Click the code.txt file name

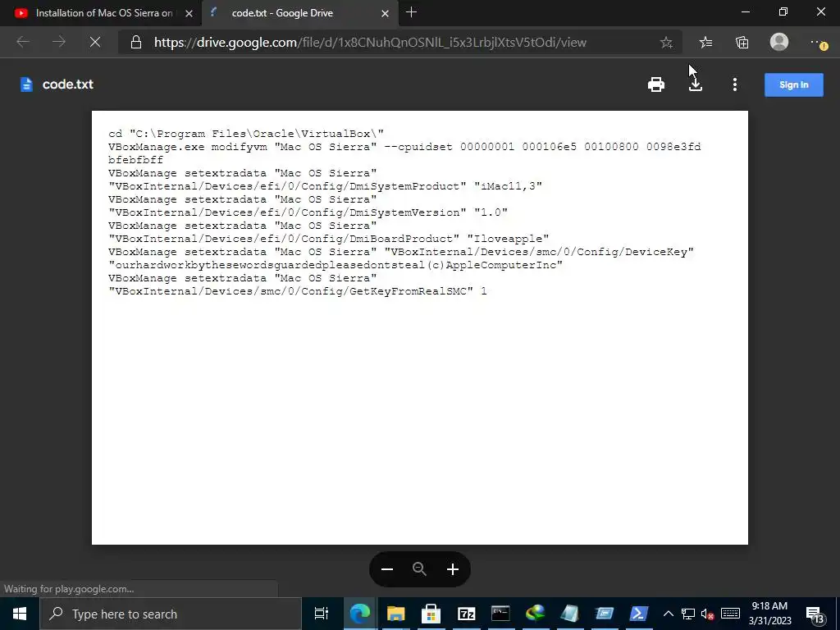67,84
